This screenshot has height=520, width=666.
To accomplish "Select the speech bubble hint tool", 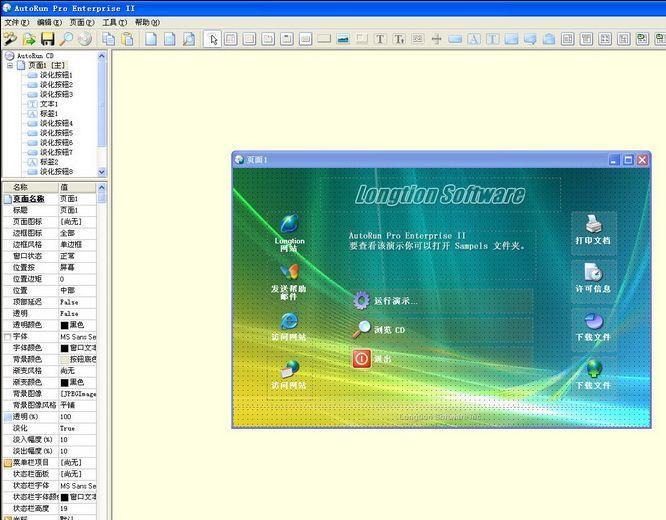I will pyautogui.click(x=530, y=39).
